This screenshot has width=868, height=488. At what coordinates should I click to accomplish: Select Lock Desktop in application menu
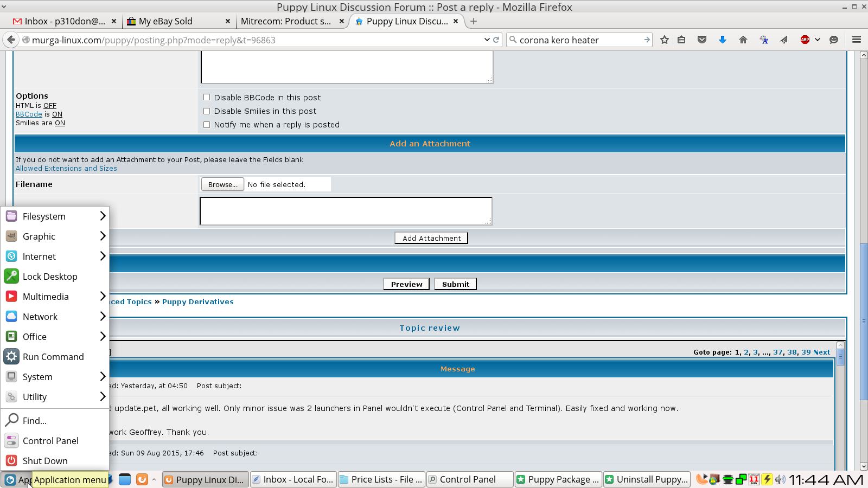[55, 277]
